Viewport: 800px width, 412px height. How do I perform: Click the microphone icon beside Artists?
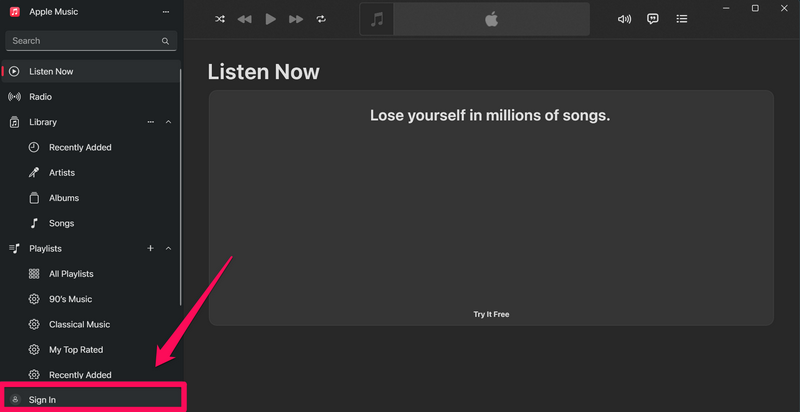coord(34,173)
